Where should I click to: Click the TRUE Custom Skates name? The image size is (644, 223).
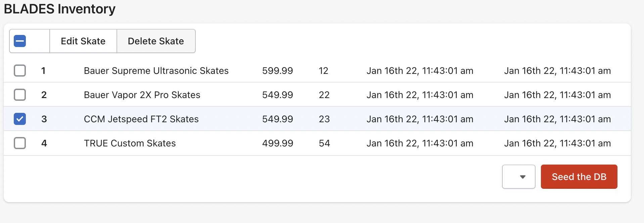(130, 143)
